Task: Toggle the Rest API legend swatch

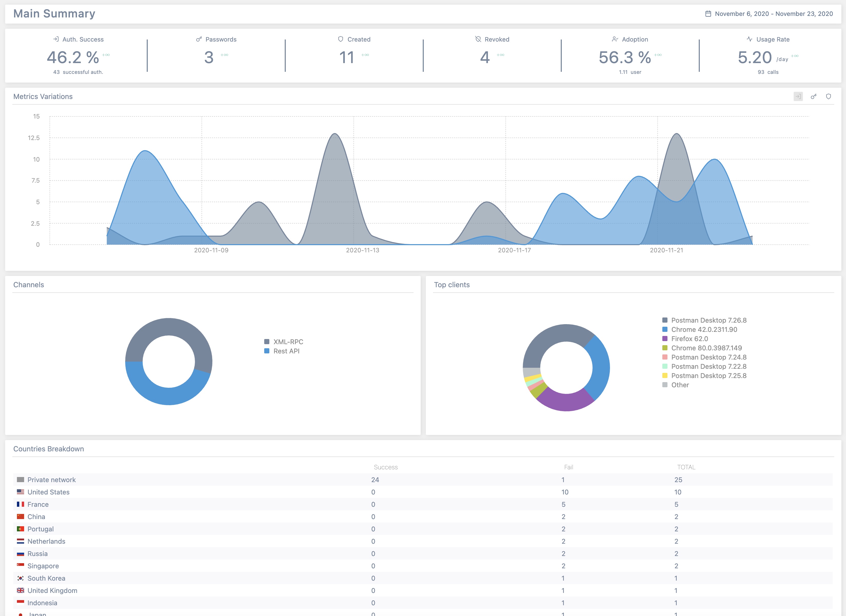Action: [x=267, y=351]
